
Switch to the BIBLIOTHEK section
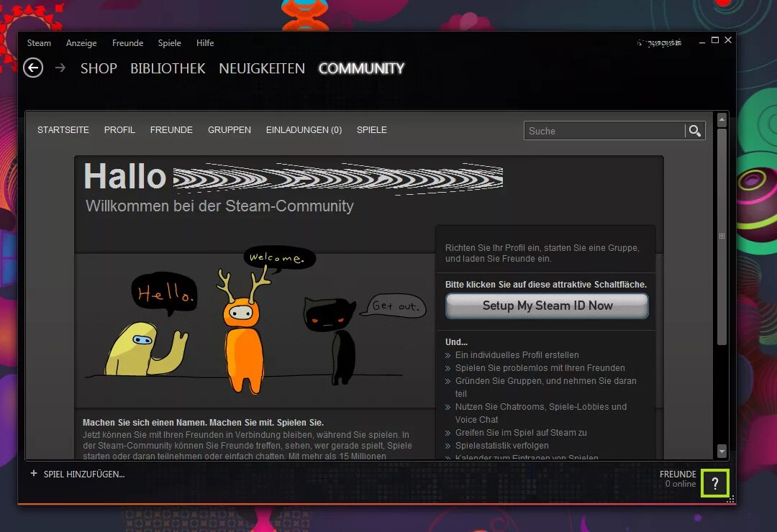168,68
